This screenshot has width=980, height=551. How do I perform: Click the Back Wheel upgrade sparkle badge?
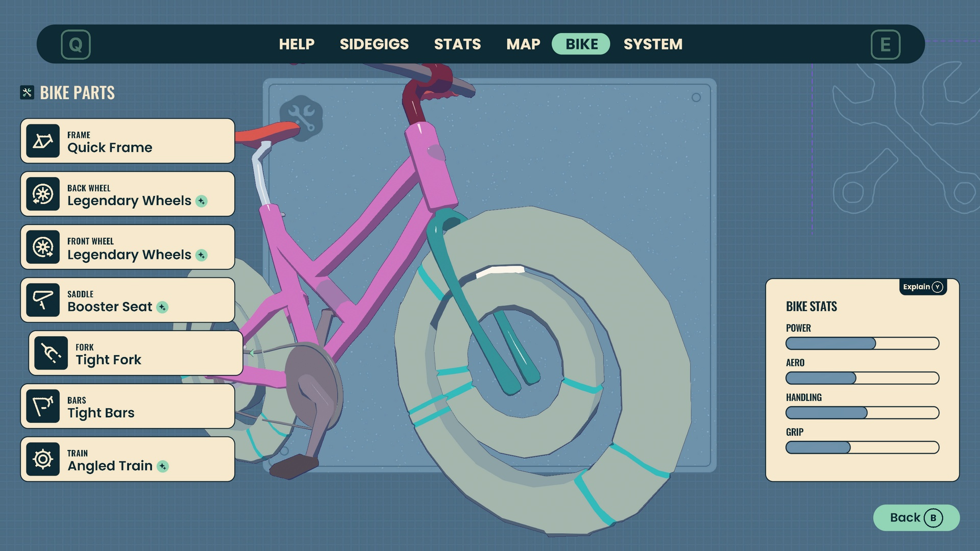pyautogui.click(x=202, y=201)
